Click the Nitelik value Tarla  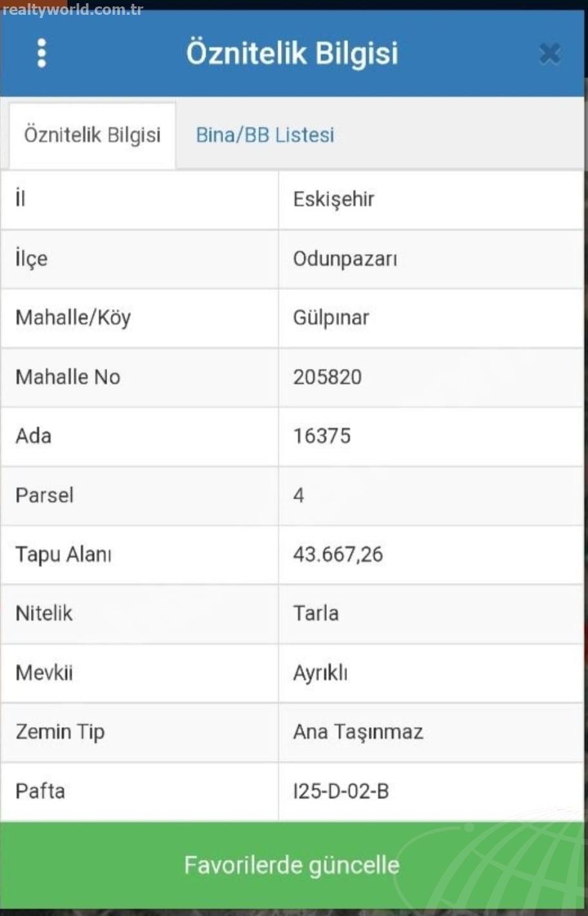pos(316,613)
